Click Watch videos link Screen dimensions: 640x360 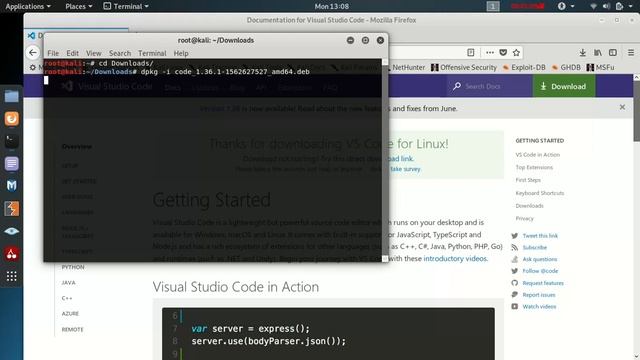tap(539, 307)
